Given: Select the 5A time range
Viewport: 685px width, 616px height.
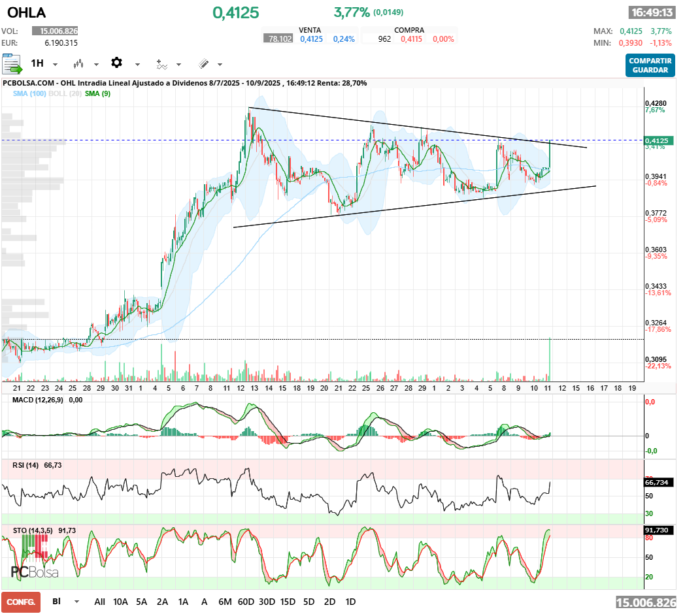Looking at the screenshot, I should click(x=142, y=602).
